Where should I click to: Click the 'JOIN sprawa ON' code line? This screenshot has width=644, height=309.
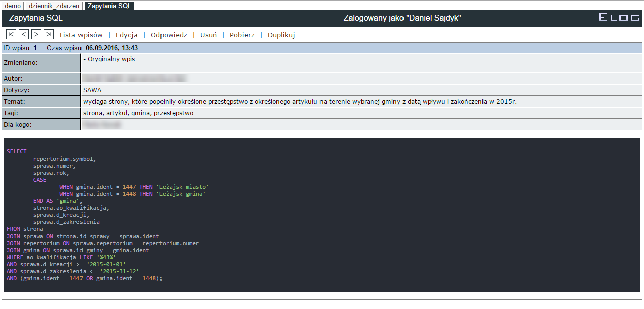point(83,236)
